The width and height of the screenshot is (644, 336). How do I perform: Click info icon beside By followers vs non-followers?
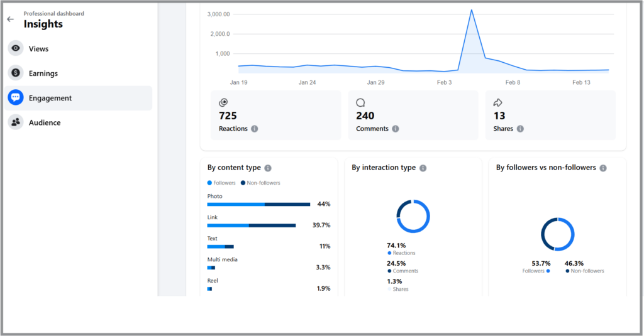point(603,168)
